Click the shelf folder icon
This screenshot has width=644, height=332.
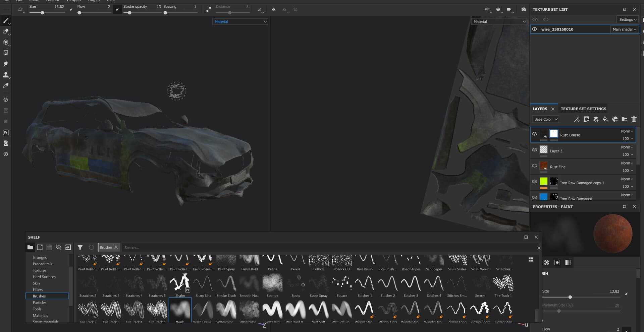[x=30, y=247]
